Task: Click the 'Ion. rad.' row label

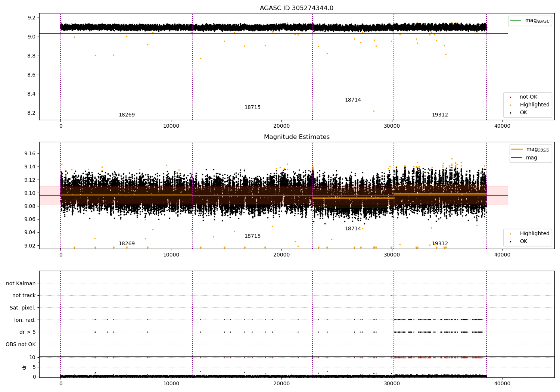Action: (25, 320)
